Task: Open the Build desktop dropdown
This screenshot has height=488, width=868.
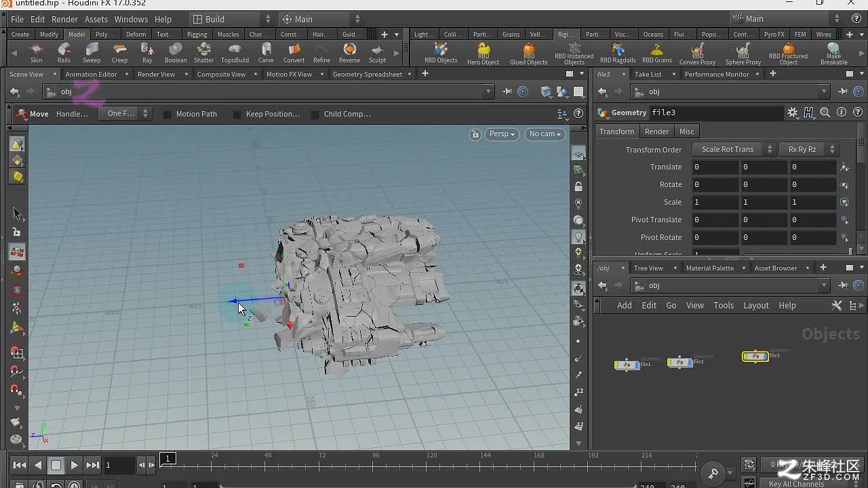Action: click(231, 19)
